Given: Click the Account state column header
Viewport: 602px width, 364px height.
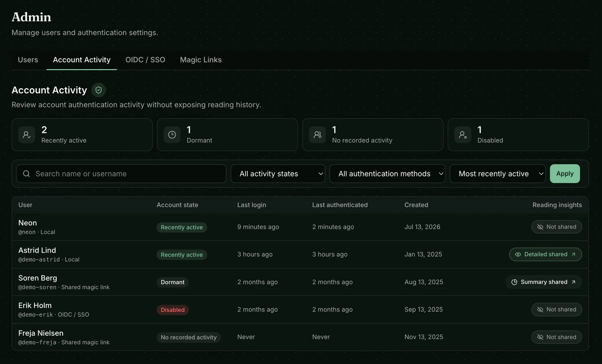Looking at the screenshot, I should click(177, 205).
